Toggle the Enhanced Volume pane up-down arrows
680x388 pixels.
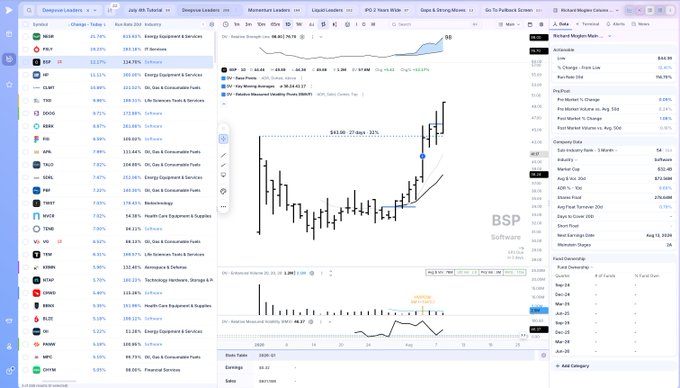(x=330, y=273)
